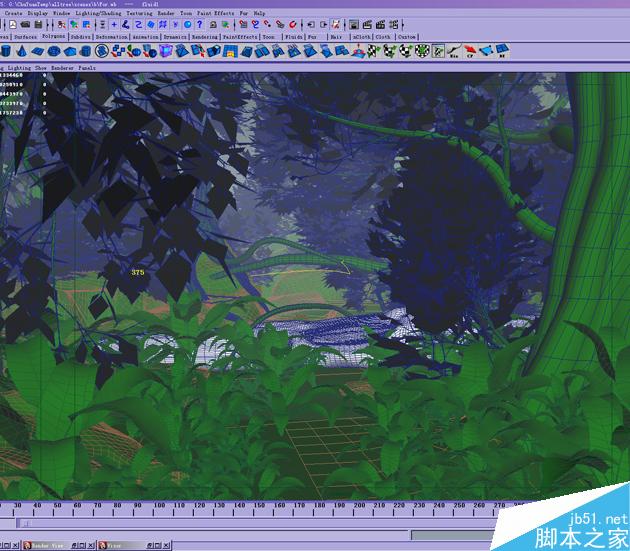This screenshot has height=551, width=630.
Task: Click the checkered sphere UV mapping icon
Action: pos(406,51)
